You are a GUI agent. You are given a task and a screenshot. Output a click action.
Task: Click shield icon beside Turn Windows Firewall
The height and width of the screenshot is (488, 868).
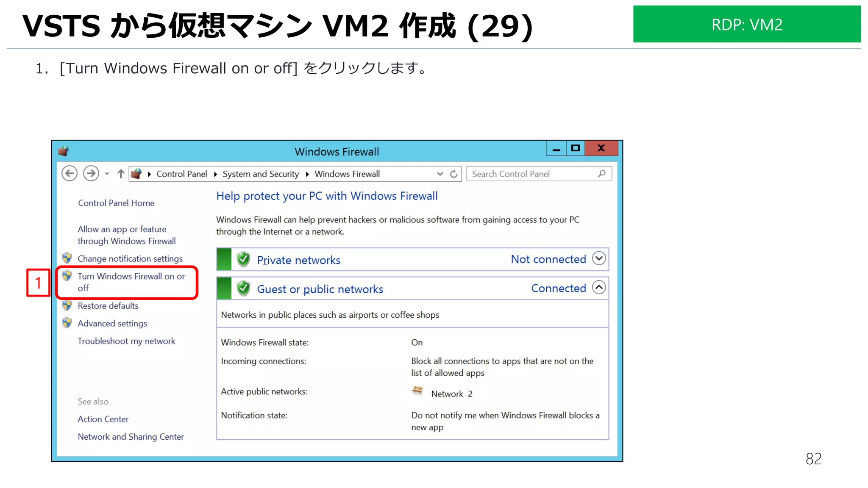coord(67,276)
